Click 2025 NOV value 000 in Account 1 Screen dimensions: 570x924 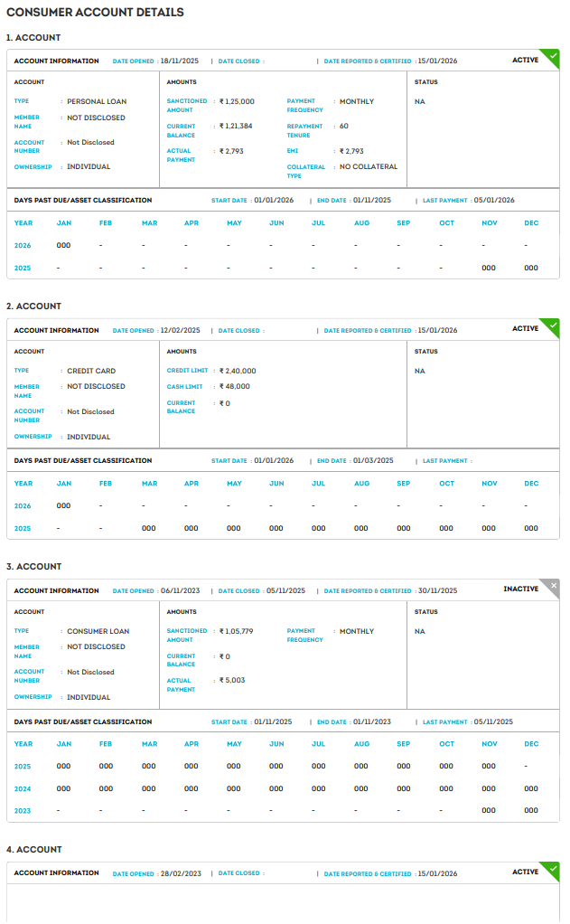pos(489,269)
